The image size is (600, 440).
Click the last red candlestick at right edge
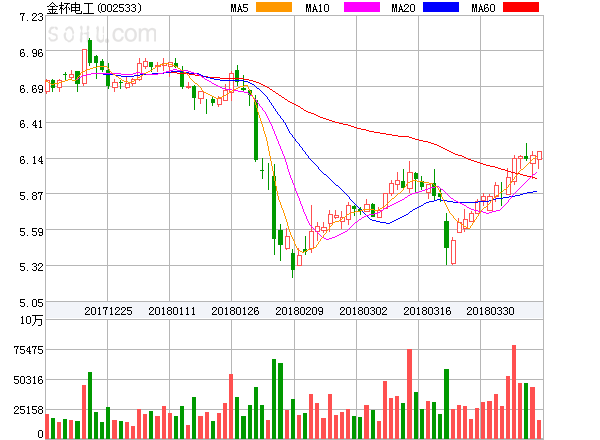[x=539, y=158]
